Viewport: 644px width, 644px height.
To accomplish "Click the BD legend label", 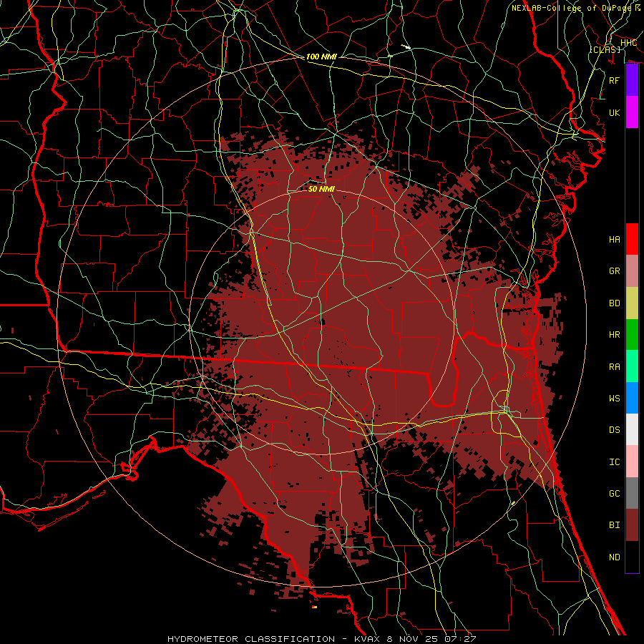I will (x=614, y=303).
